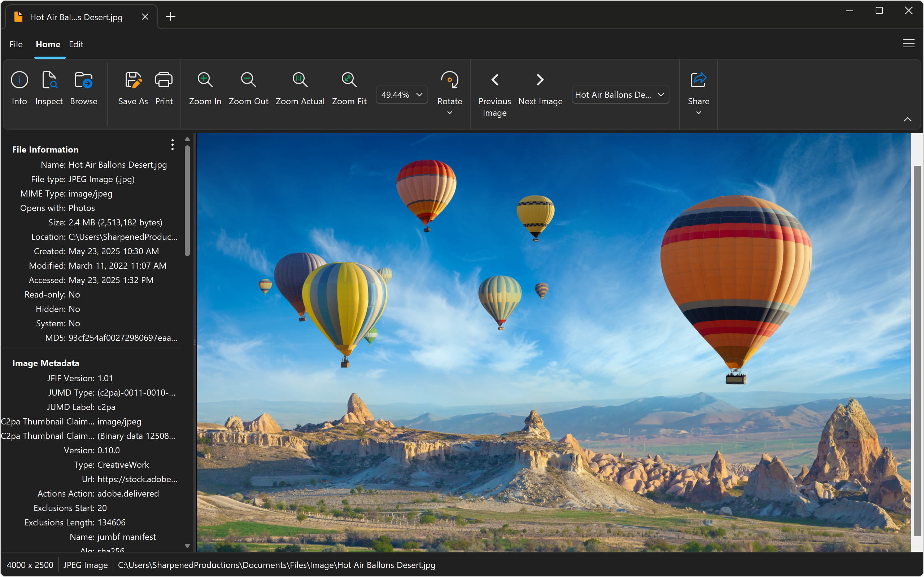Collapse the ribbon with the chevron

coord(907,119)
